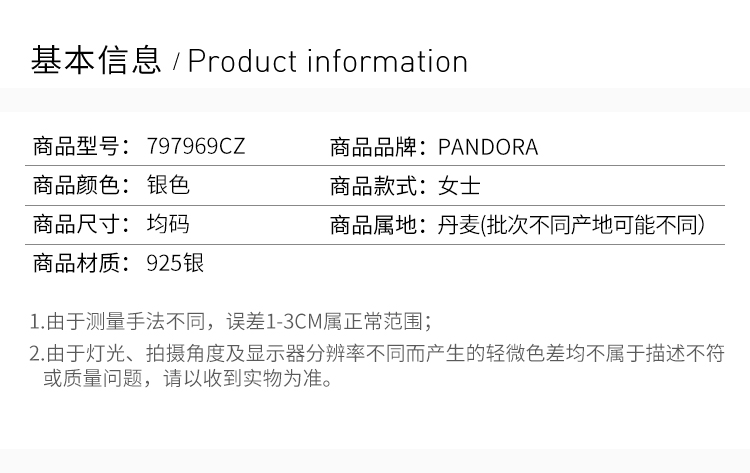
Task: Click note 1 about measurement error
Action: tap(230, 322)
